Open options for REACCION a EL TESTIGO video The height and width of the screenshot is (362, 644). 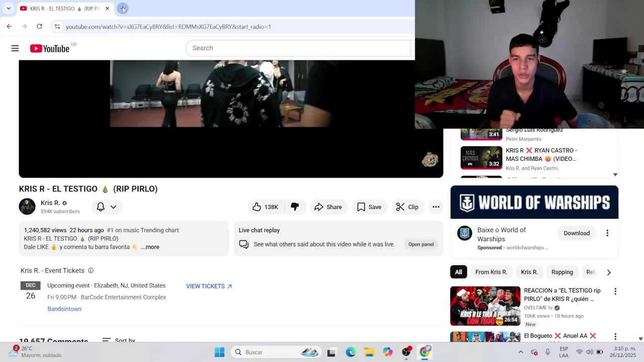[615, 291]
